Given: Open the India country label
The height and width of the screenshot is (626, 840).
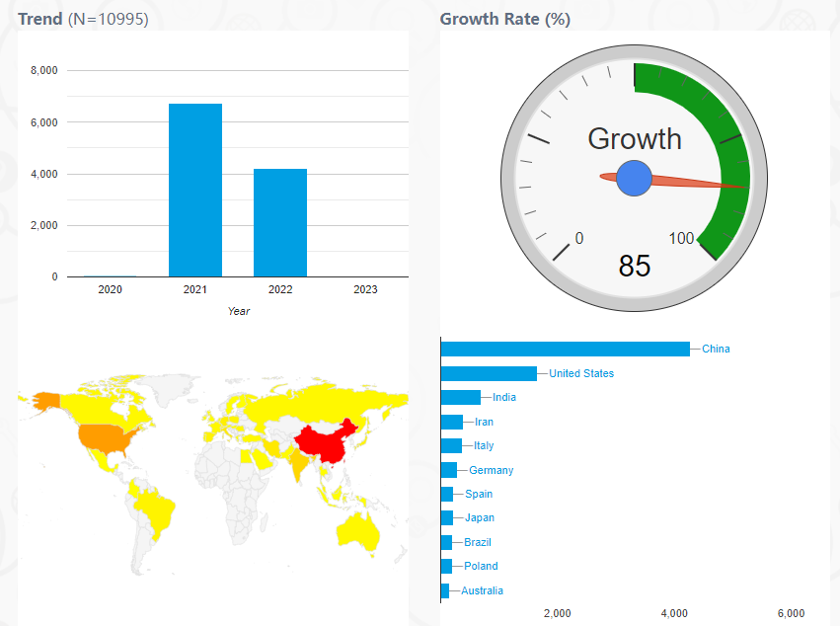Looking at the screenshot, I should tap(504, 397).
